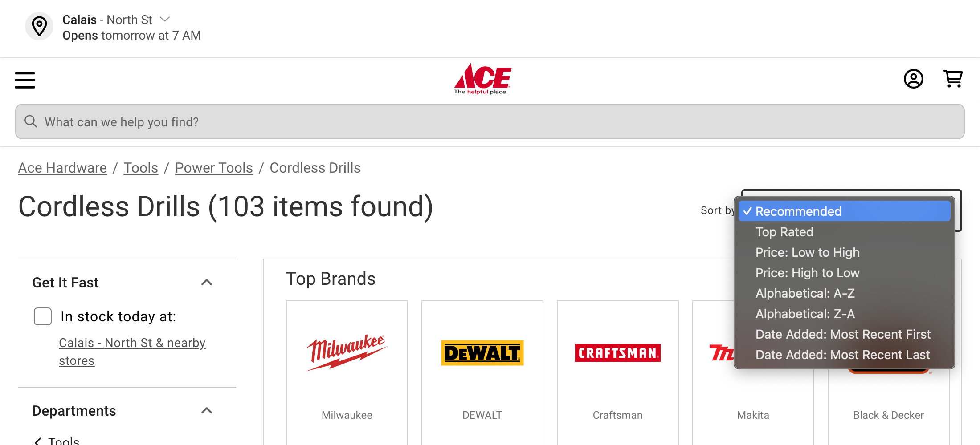This screenshot has height=445, width=980.
Task: Click the Ace Hardware breadcrumb link
Action: point(62,168)
